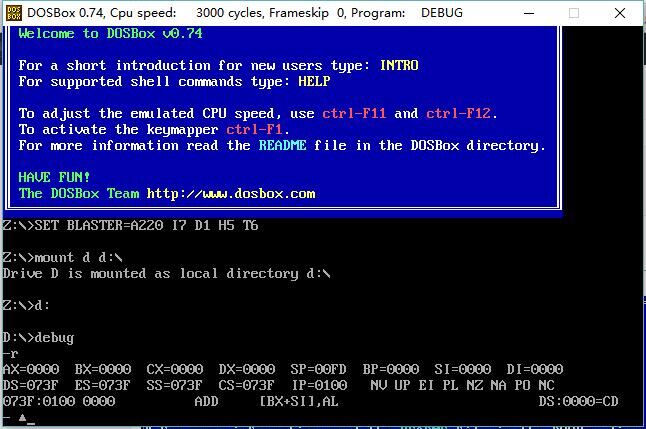The image size is (646, 429).
Task: Click the DI=0000 register value
Action: tap(535, 369)
